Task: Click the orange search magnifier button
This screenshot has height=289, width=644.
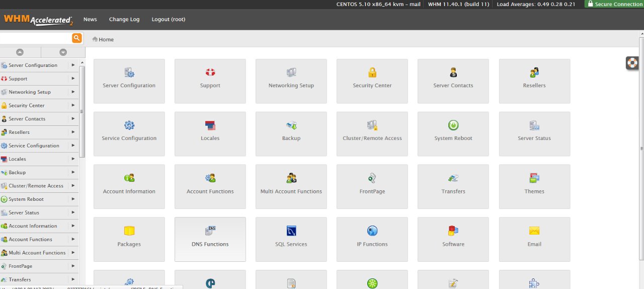Action: point(76,38)
